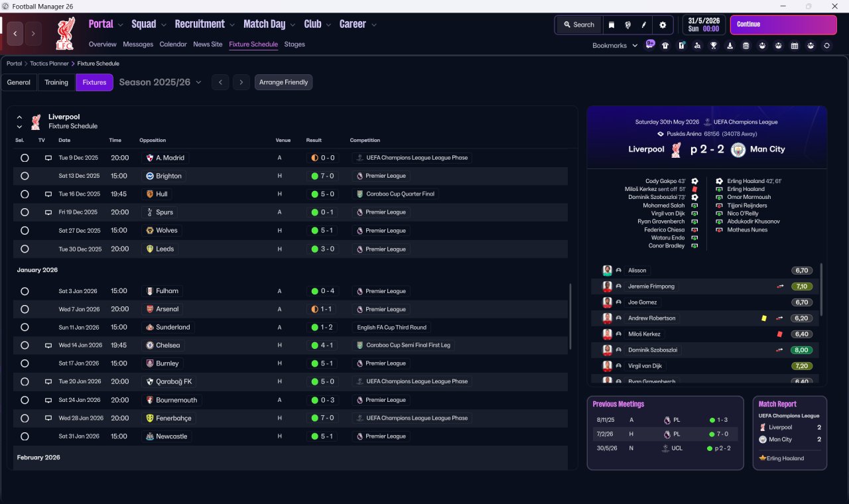Select the radio button for Bournemouth fixture
The width and height of the screenshot is (849, 504).
(x=25, y=401)
